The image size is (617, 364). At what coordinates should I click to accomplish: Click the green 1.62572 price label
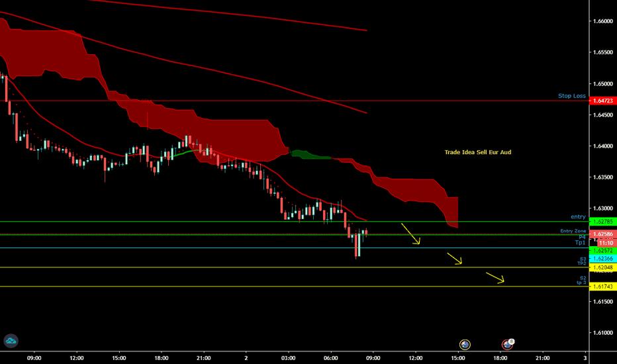pyautogui.click(x=603, y=251)
